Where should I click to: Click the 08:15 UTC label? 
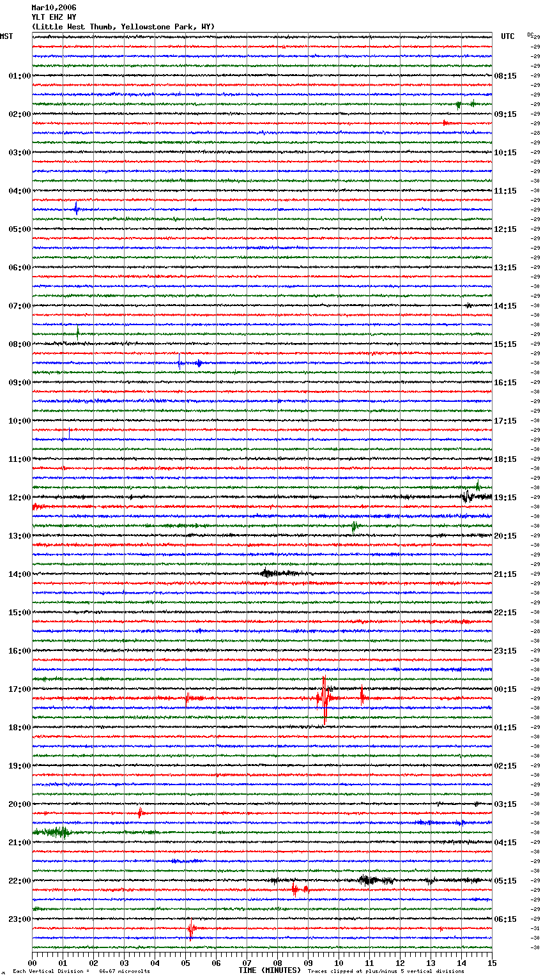(505, 76)
